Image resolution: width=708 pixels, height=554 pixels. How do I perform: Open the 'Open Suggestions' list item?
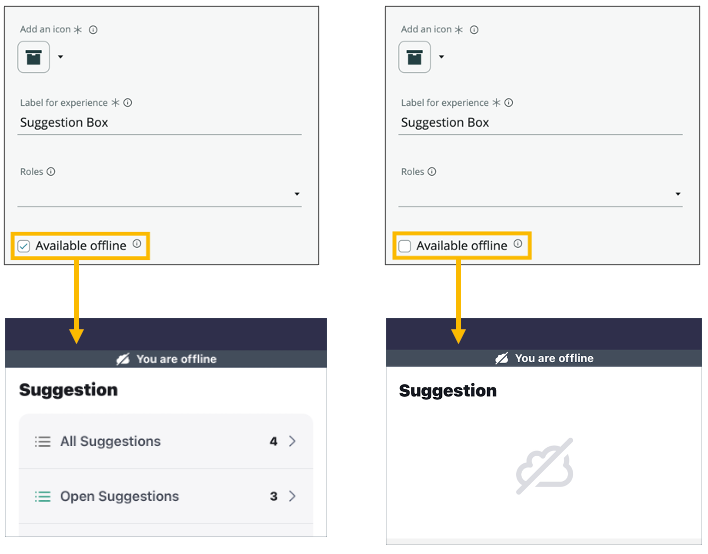(165, 496)
